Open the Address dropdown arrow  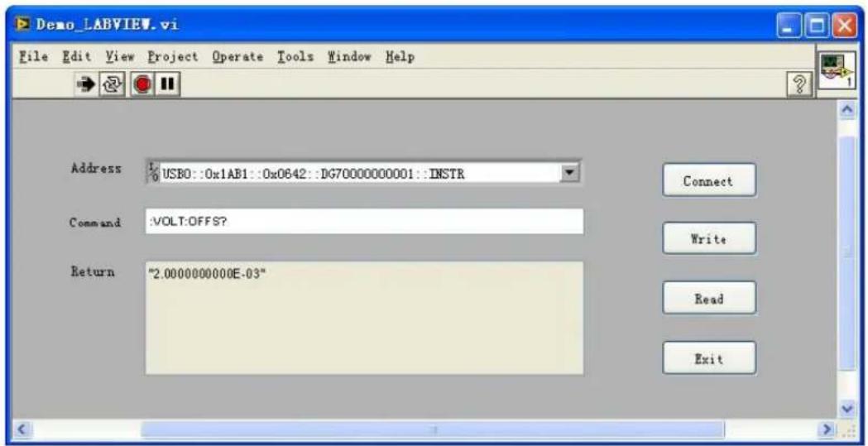568,173
